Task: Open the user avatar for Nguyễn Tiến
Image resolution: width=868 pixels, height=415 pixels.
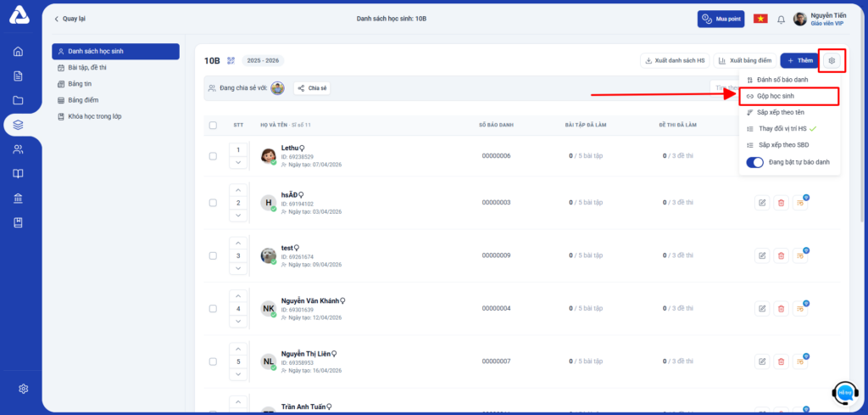Action: (x=799, y=19)
